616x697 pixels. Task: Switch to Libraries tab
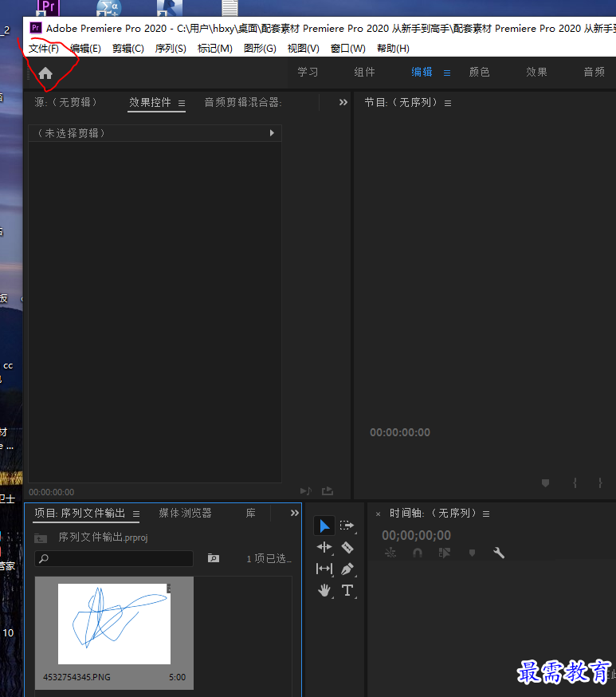(251, 514)
